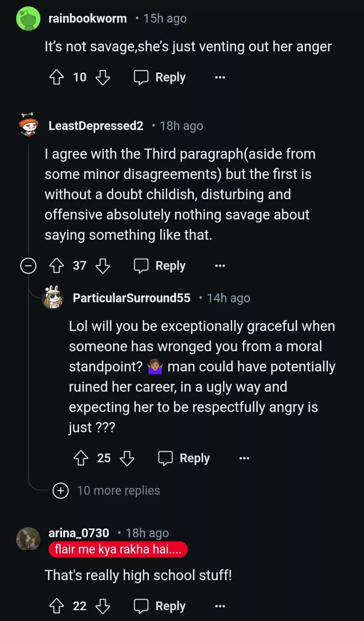
Task: Open more options on LeastDepressed2's comment
Action: pos(220,266)
